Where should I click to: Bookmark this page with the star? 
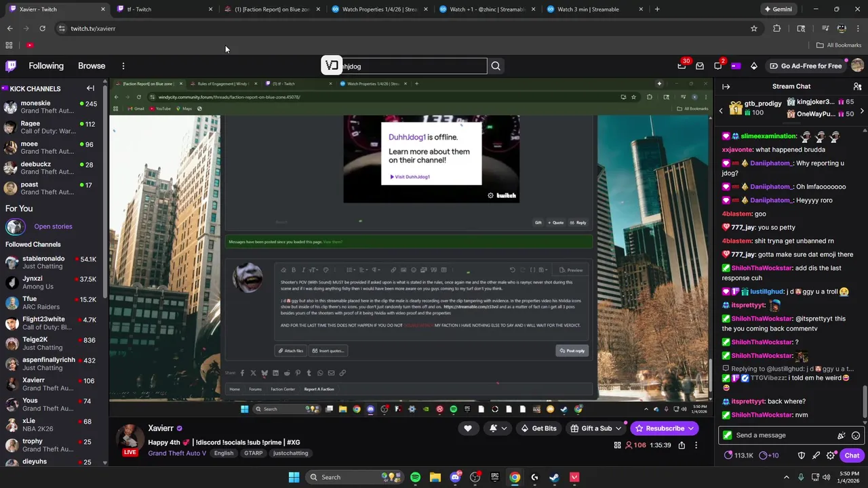click(x=753, y=28)
